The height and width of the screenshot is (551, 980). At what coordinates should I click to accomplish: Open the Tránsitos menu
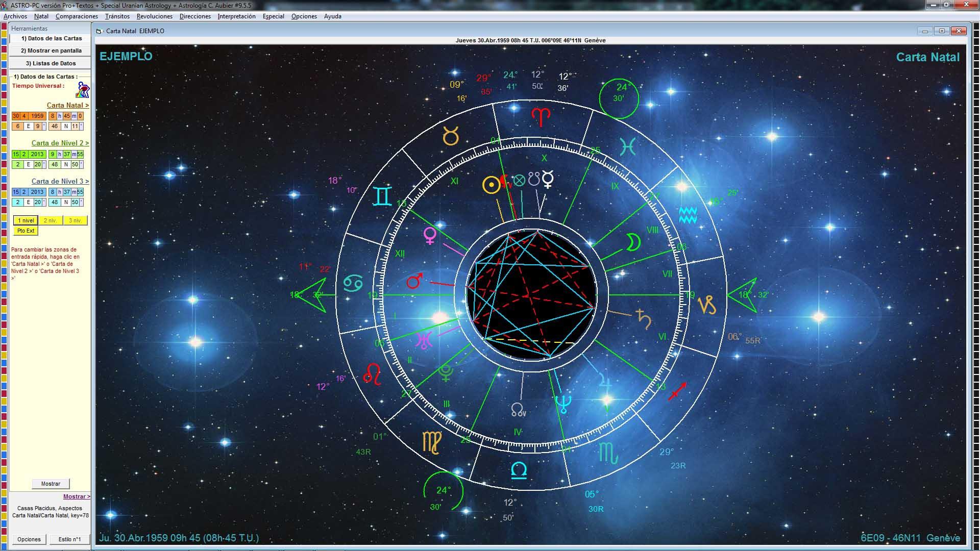click(x=117, y=16)
